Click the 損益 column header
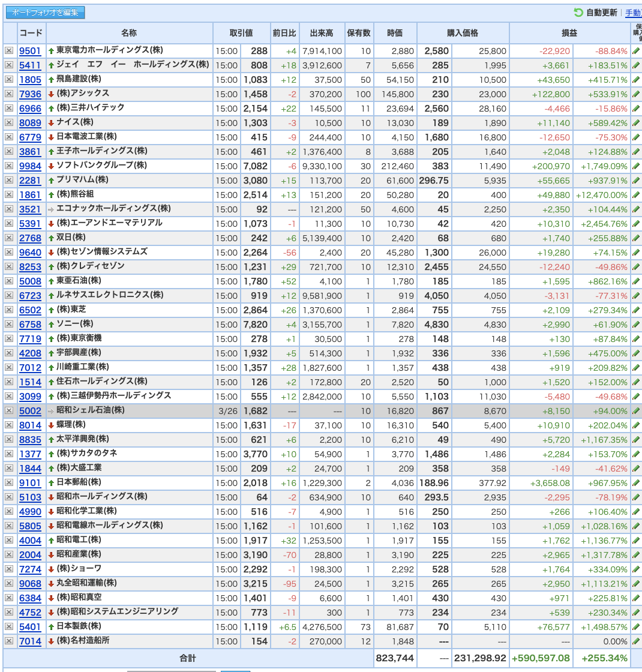Viewport: 642px width, 672px height. pyautogui.click(x=569, y=33)
